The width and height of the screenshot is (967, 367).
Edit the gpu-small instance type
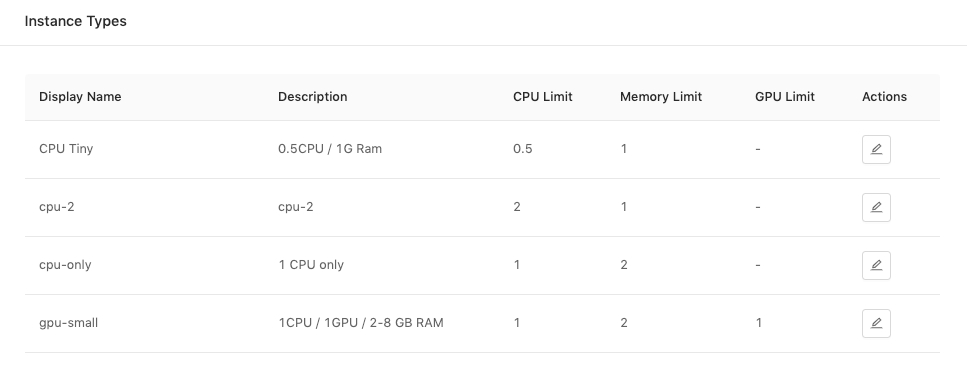pyautogui.click(x=876, y=323)
